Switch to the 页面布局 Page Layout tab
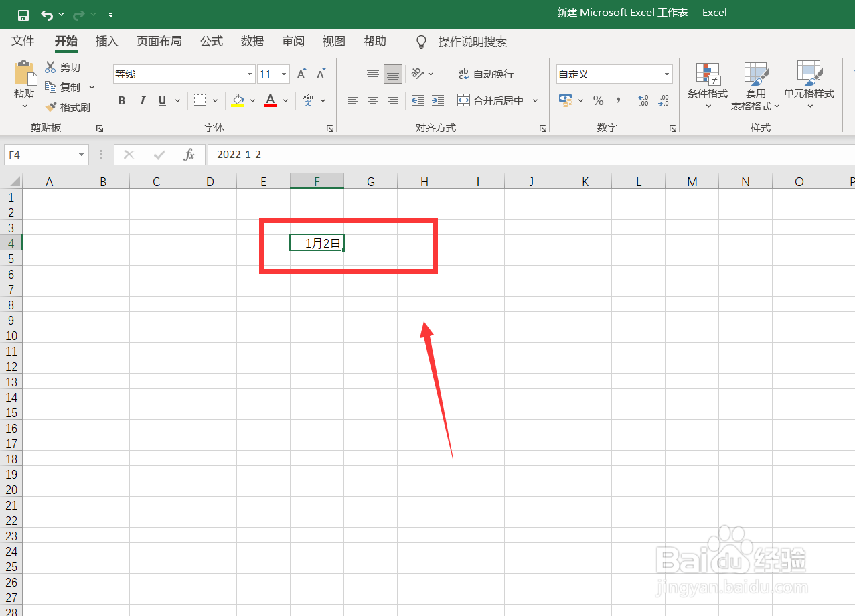The height and width of the screenshot is (616, 855). click(159, 42)
